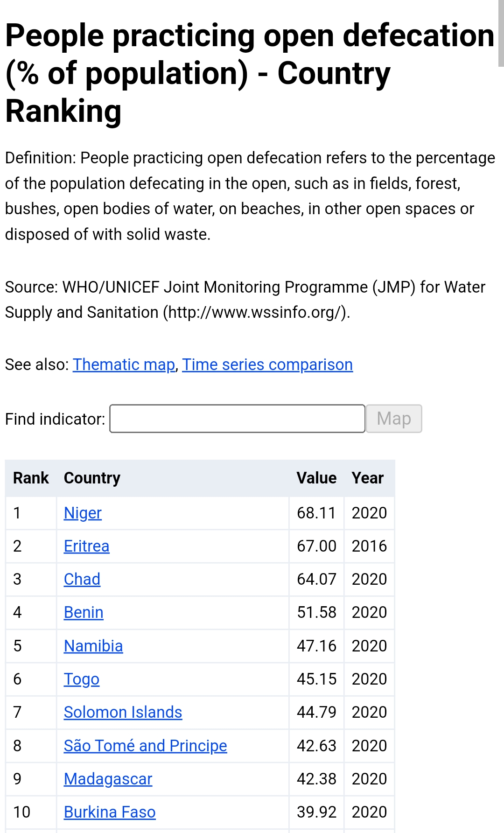Open the Benin country link

point(84,612)
